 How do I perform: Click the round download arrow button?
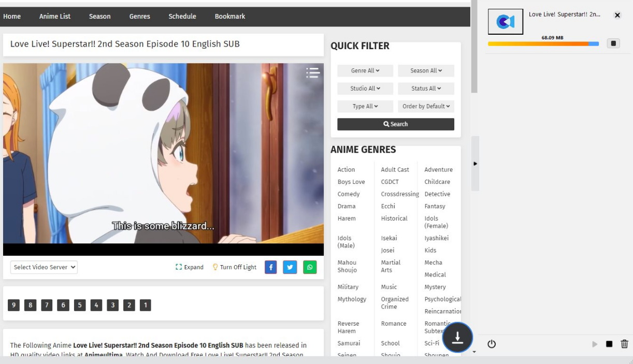(457, 337)
